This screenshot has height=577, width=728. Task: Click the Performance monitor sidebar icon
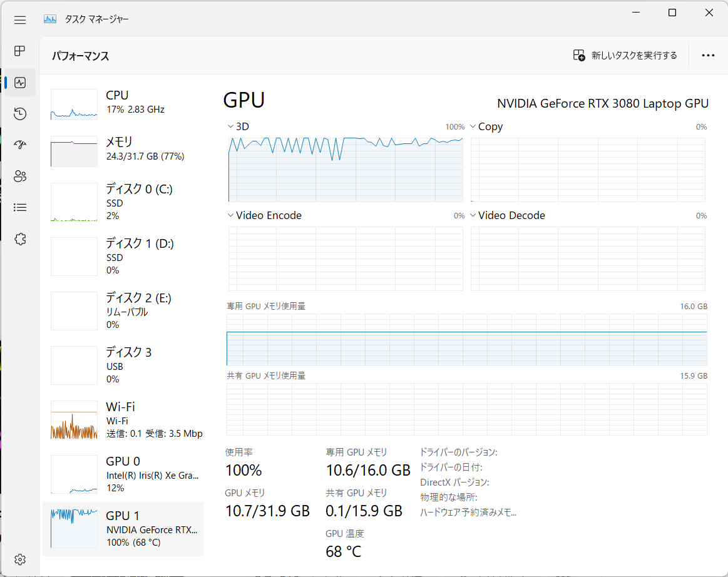pyautogui.click(x=19, y=82)
